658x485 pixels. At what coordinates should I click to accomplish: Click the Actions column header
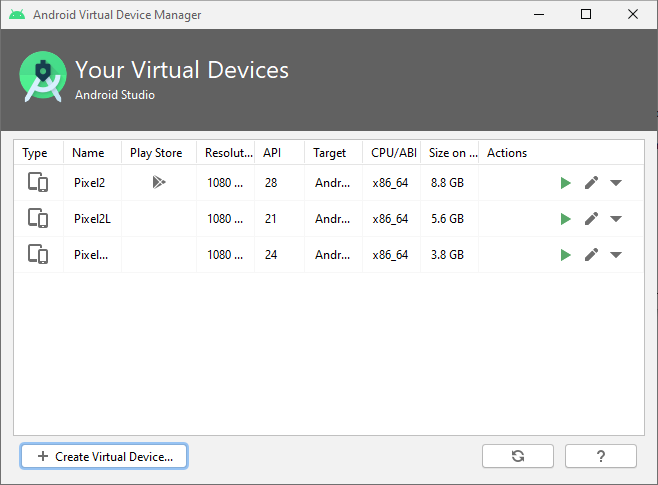click(561, 153)
